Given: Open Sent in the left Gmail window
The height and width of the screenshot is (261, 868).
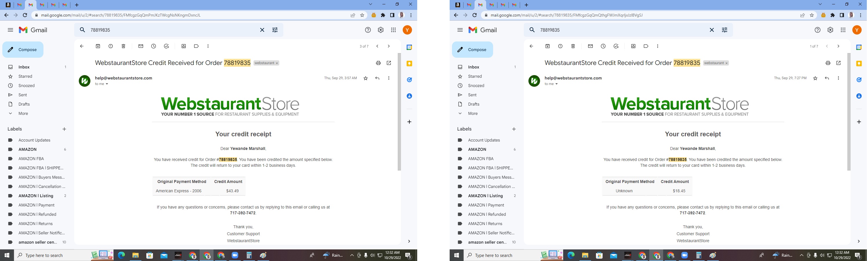Looking at the screenshot, I should (x=23, y=95).
